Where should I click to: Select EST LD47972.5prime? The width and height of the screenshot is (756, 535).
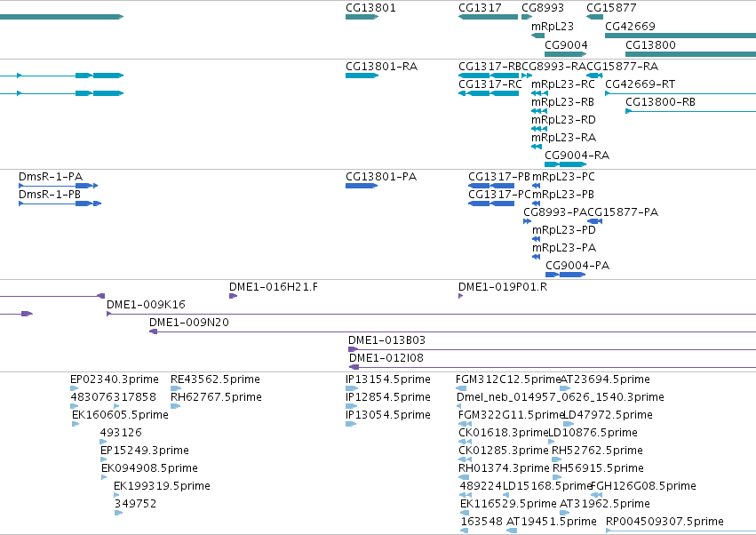(569, 424)
